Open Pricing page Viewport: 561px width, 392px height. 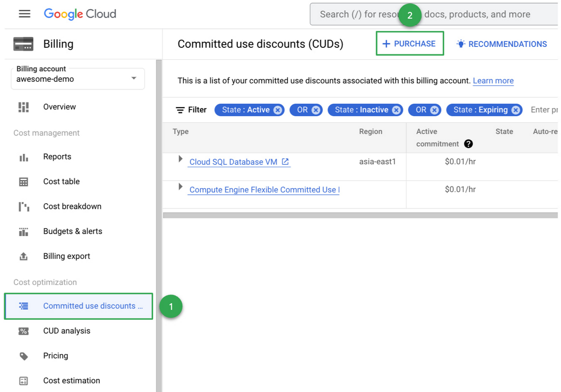[x=56, y=356]
